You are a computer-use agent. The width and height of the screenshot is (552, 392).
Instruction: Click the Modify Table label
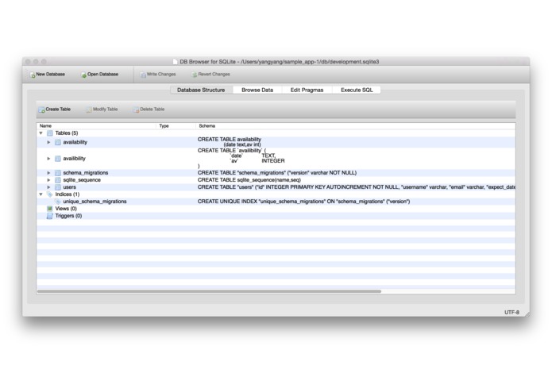click(x=106, y=110)
